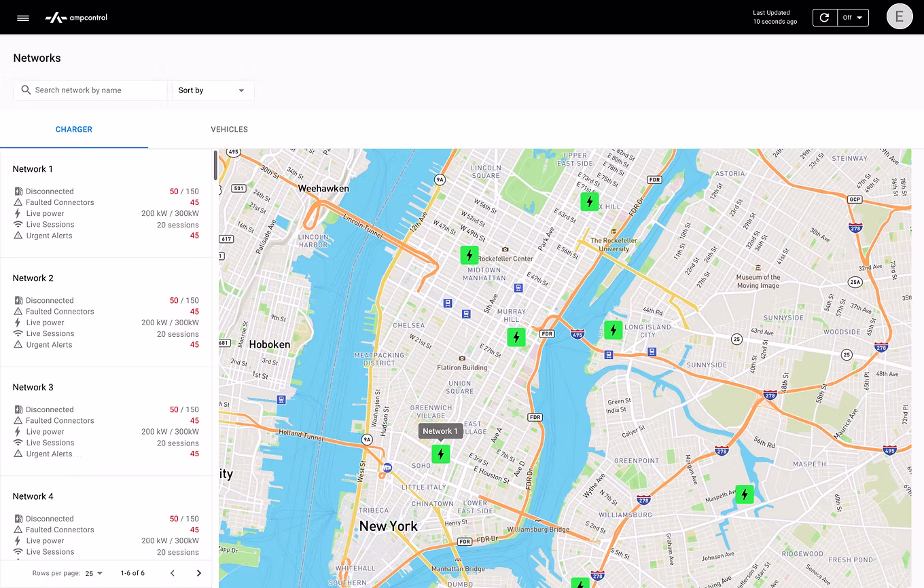Click the Live power bolt icon in Network 2

tap(18, 323)
